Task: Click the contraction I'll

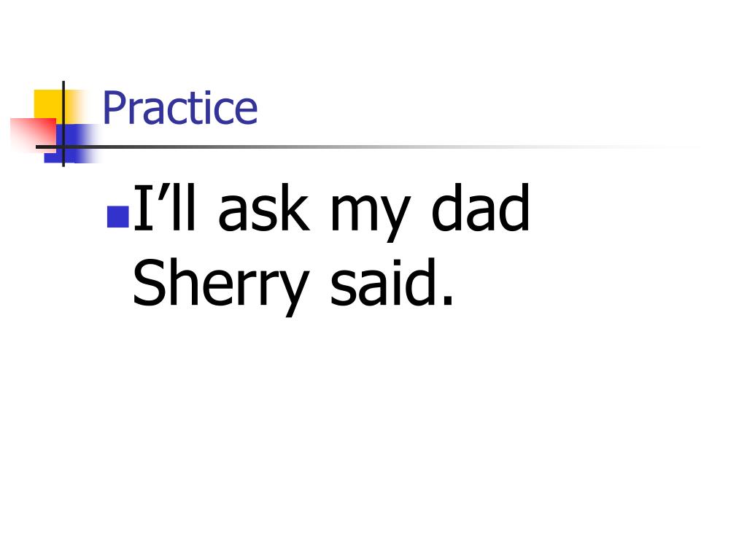Action: pyautogui.click(x=165, y=208)
